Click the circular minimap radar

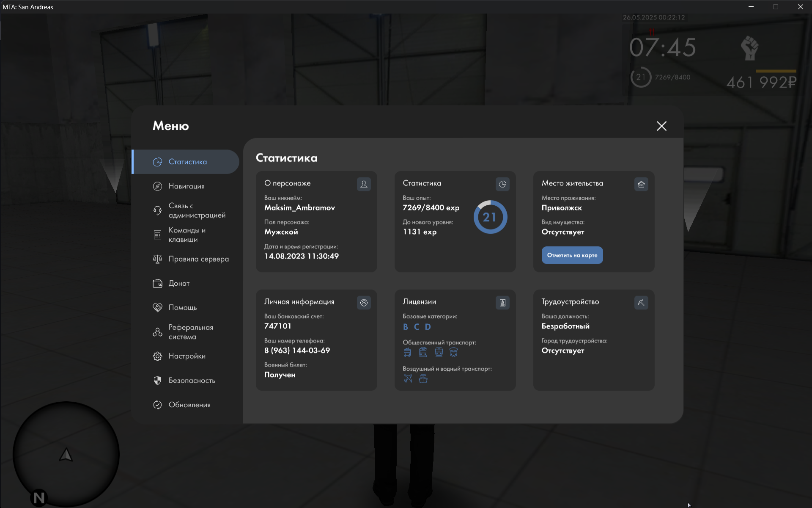(x=66, y=455)
